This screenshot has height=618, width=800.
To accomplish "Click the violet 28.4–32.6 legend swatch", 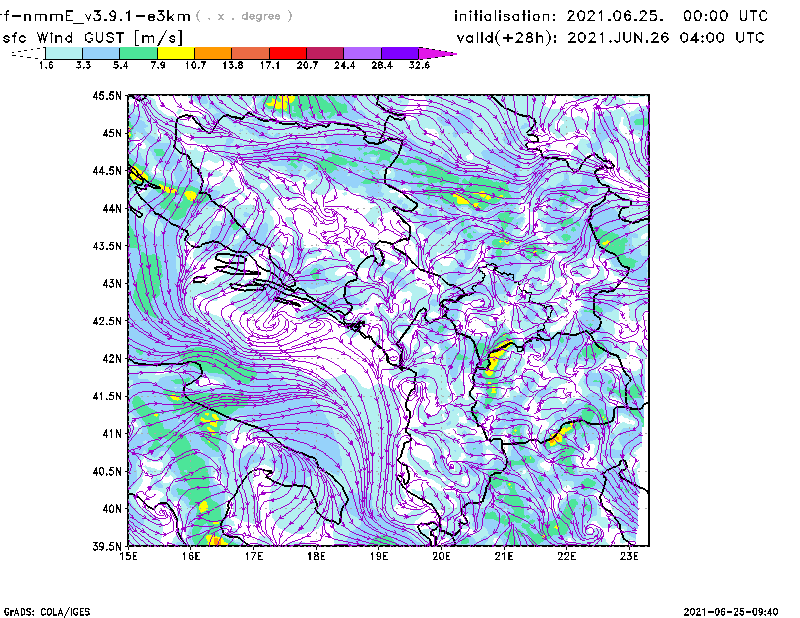I will tap(400, 53).
